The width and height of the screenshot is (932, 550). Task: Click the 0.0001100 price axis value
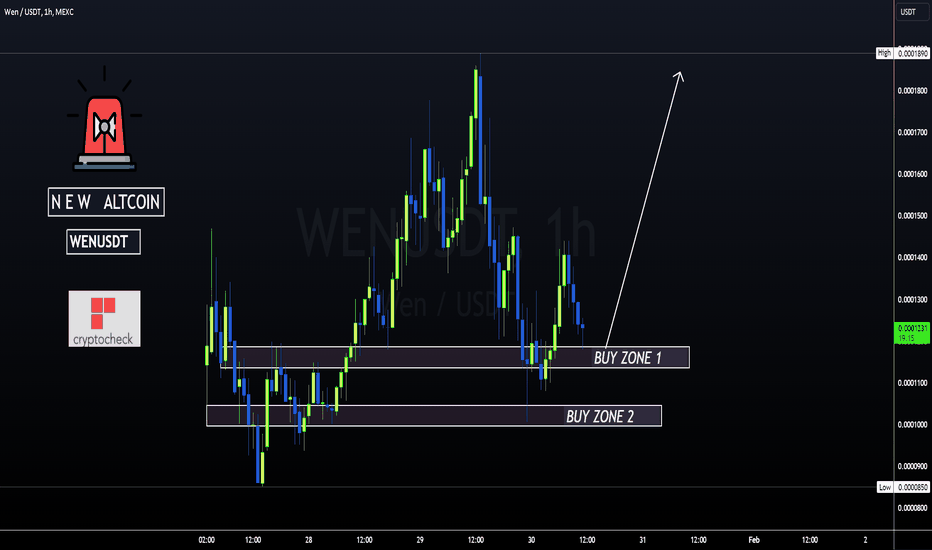(912, 383)
